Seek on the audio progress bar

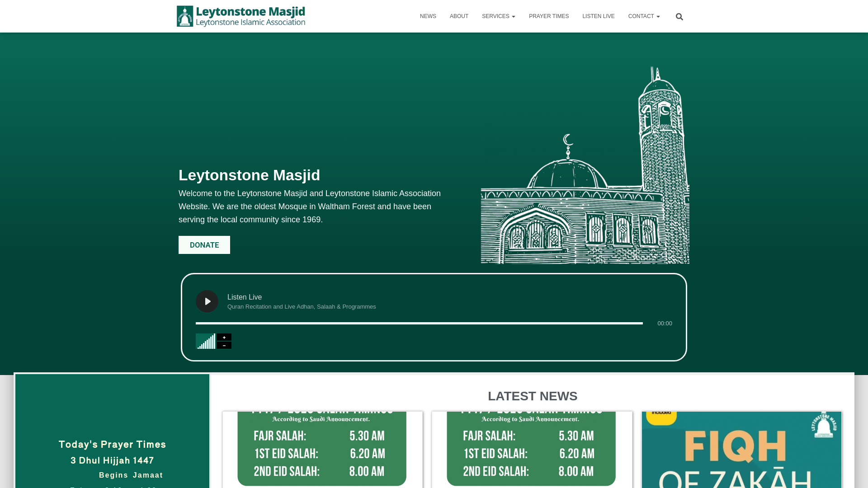[419, 323]
